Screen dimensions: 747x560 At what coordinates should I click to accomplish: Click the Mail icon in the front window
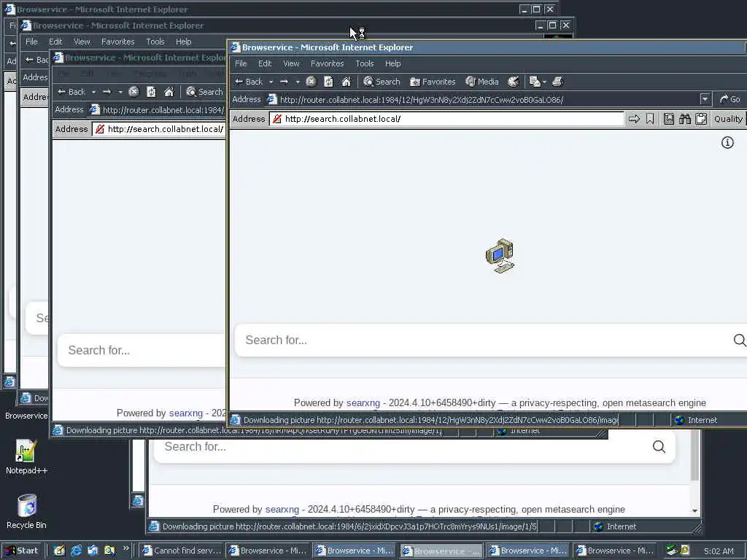[535, 82]
